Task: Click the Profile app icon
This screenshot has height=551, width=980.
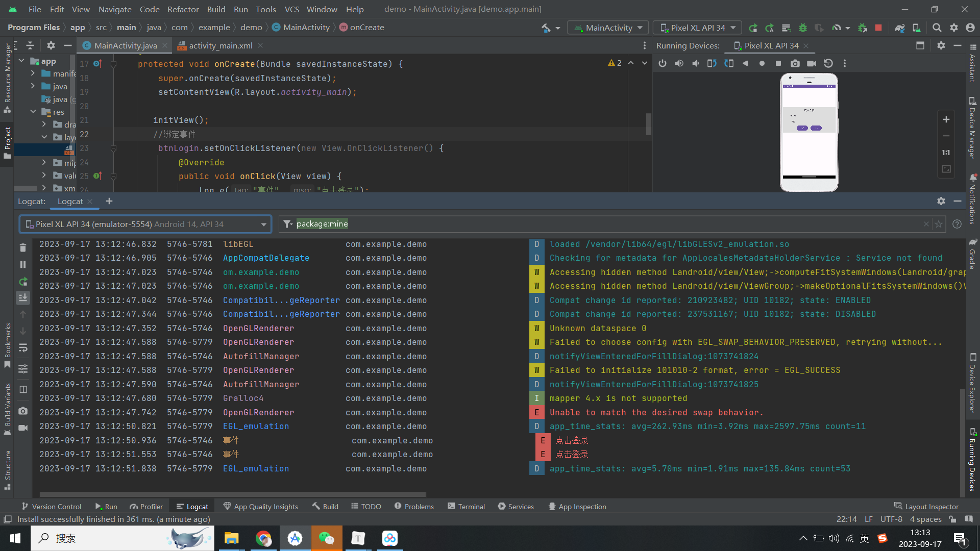Action: coord(837,28)
